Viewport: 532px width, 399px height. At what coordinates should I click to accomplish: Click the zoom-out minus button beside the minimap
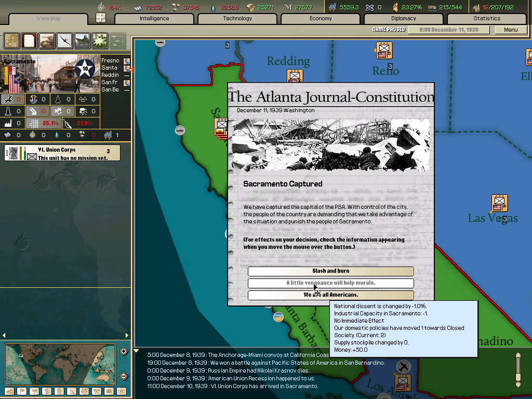[124, 375]
